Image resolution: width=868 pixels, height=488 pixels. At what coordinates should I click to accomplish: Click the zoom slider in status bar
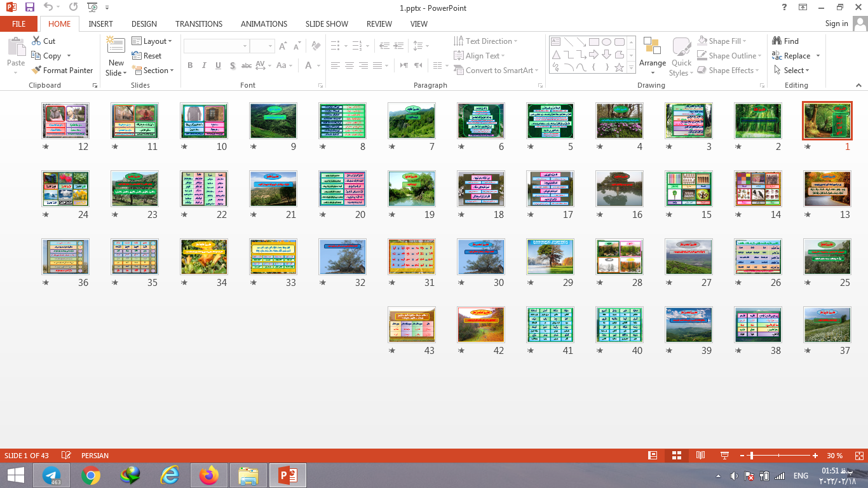click(751, 456)
